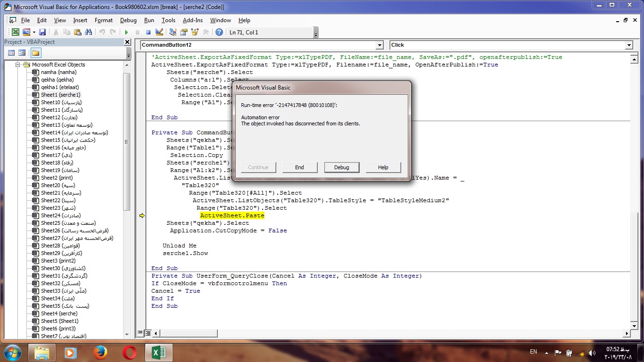Open the Format menu
This screenshot has height=362, width=644.
[x=104, y=20]
